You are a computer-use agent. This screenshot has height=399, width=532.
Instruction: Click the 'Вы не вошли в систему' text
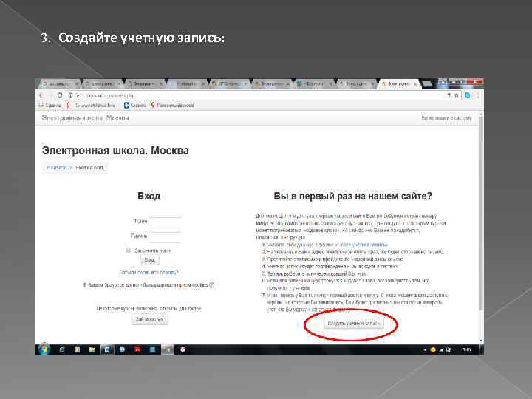(x=446, y=118)
